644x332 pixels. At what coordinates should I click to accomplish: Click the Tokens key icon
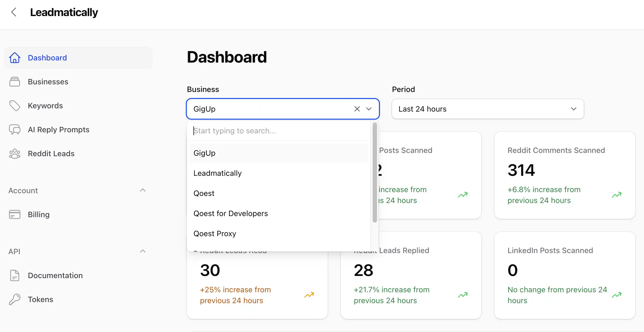(15, 299)
